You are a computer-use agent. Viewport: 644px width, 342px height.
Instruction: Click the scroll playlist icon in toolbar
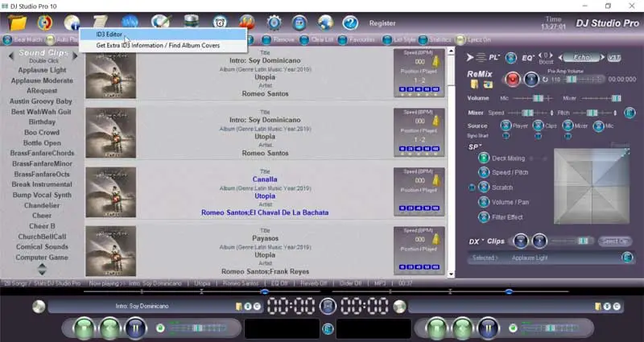pos(100,22)
